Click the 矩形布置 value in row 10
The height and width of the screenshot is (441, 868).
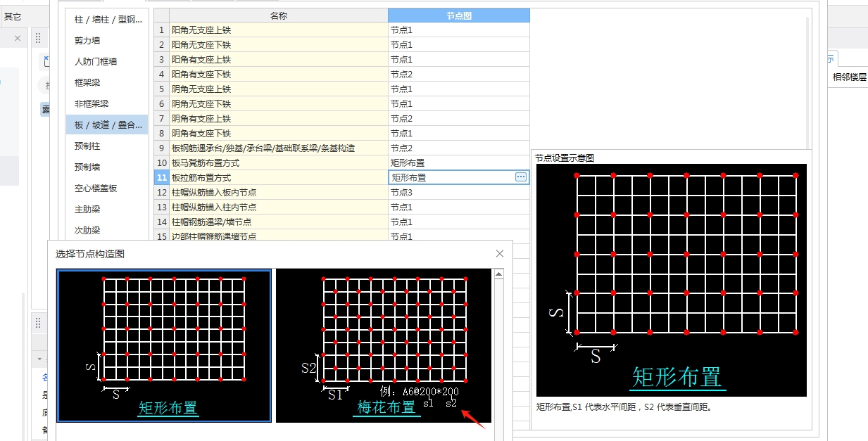[459, 163]
